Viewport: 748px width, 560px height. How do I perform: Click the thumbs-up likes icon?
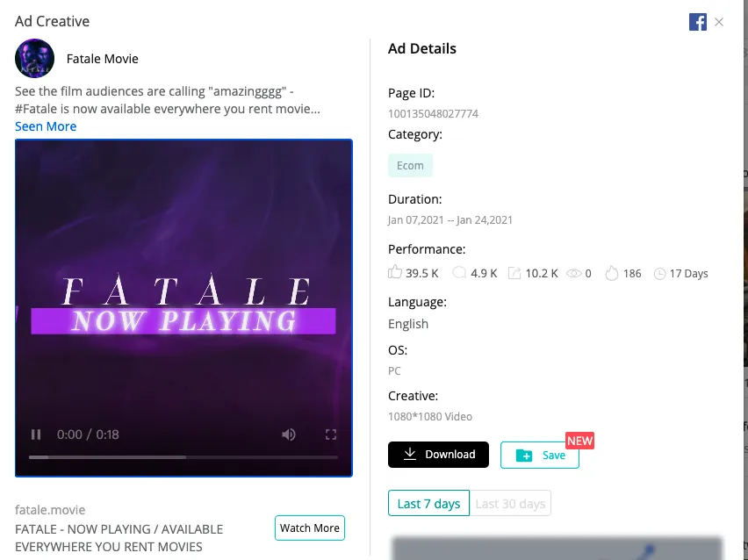point(395,273)
